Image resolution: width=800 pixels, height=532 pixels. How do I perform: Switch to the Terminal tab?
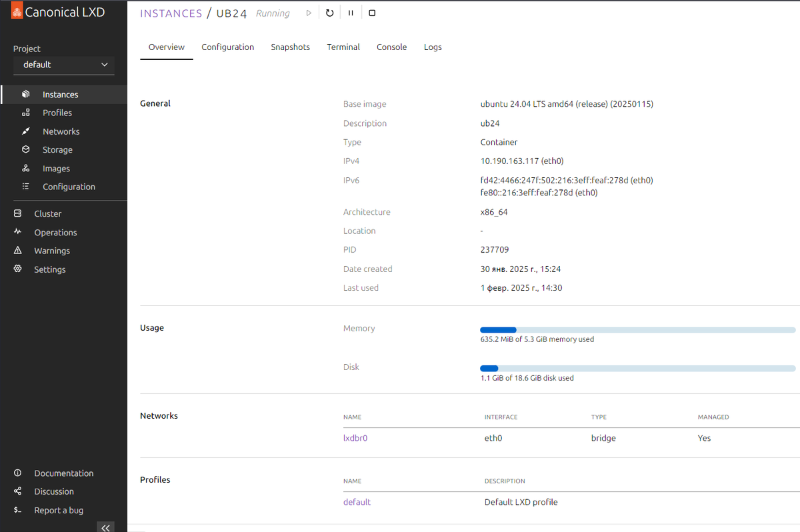coord(343,47)
